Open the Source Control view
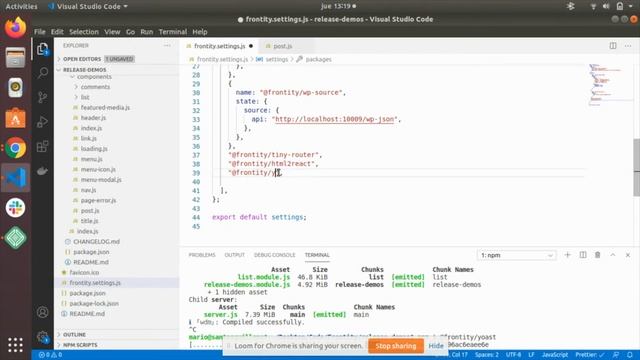The height and width of the screenshot is (360, 640). 42,97
